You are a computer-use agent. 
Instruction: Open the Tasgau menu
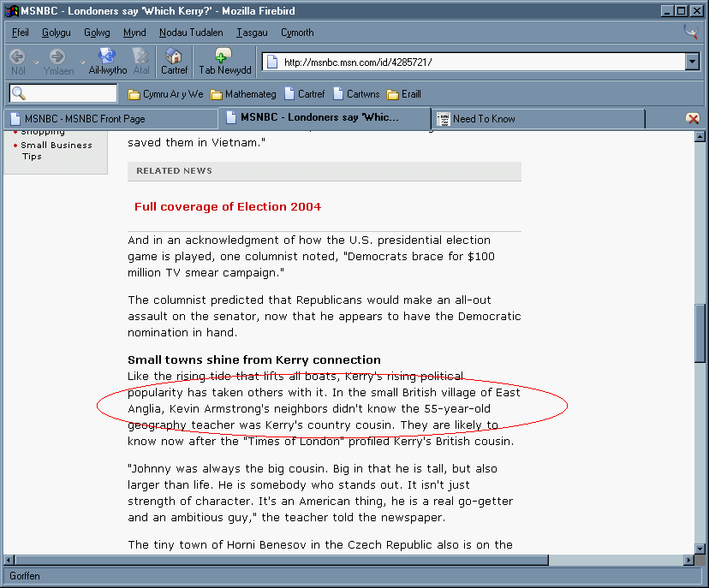[x=252, y=33]
